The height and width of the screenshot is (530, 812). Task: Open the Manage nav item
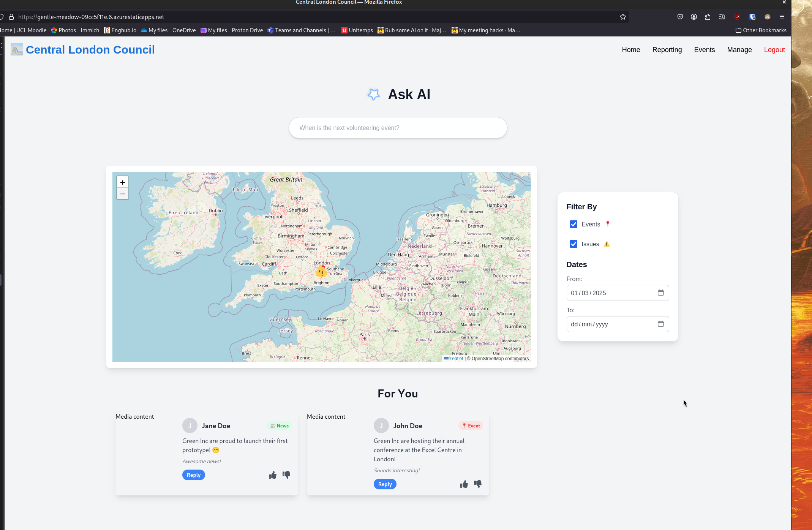739,50
